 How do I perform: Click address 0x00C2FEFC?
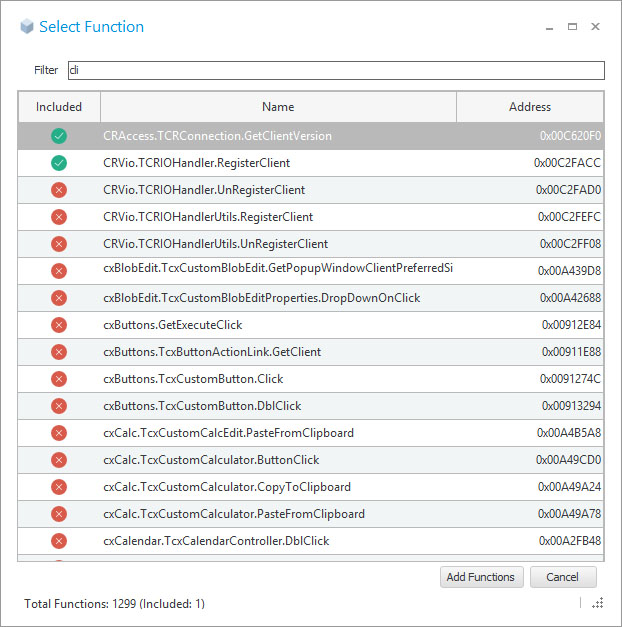point(569,217)
